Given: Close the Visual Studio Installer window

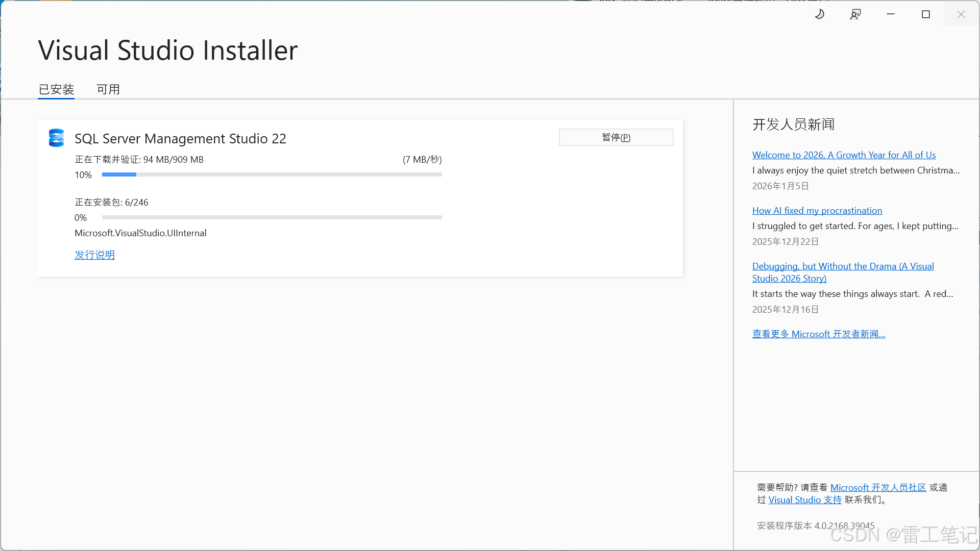Looking at the screenshot, I should (x=961, y=14).
